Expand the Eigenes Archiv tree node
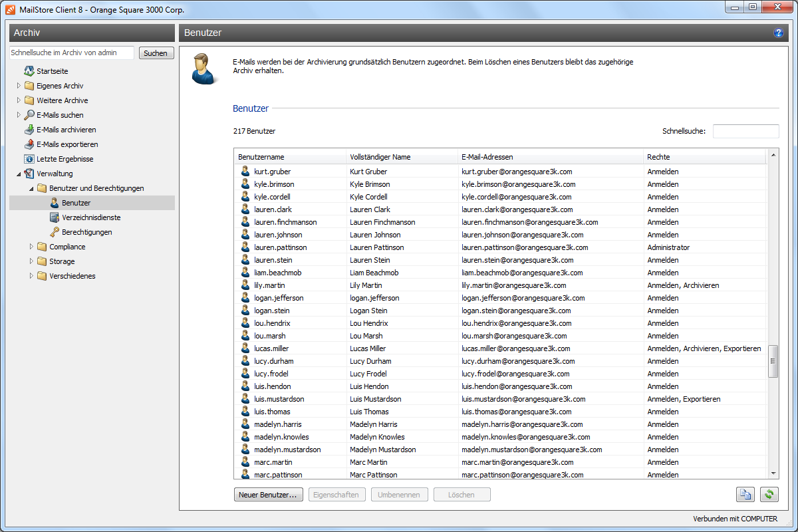Viewport: 798px width, 532px height. (x=19, y=86)
